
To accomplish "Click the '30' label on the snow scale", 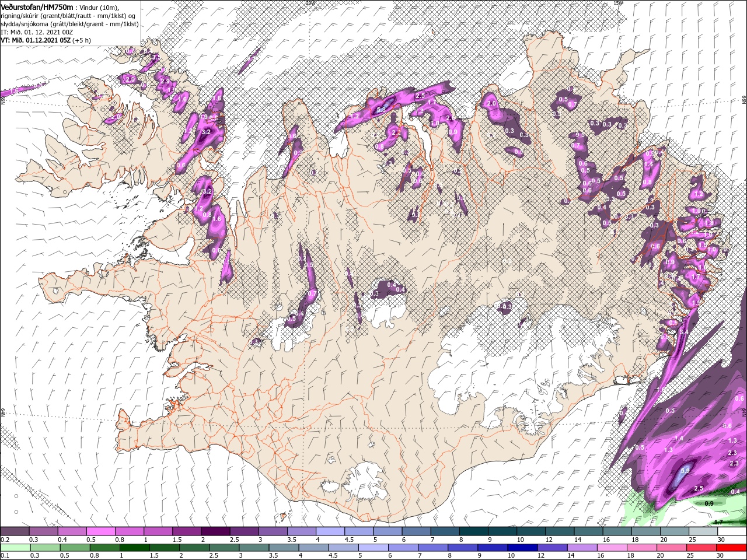I will pyautogui.click(x=721, y=540).
